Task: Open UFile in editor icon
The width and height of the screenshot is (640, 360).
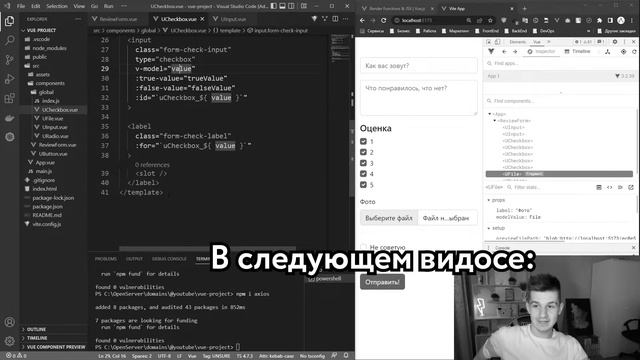Action: pos(631,187)
